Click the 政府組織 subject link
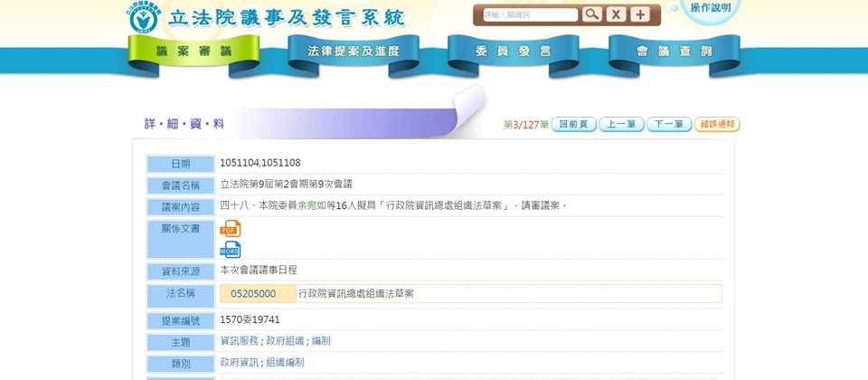Image resolution: width=868 pixels, height=380 pixels. click(285, 341)
